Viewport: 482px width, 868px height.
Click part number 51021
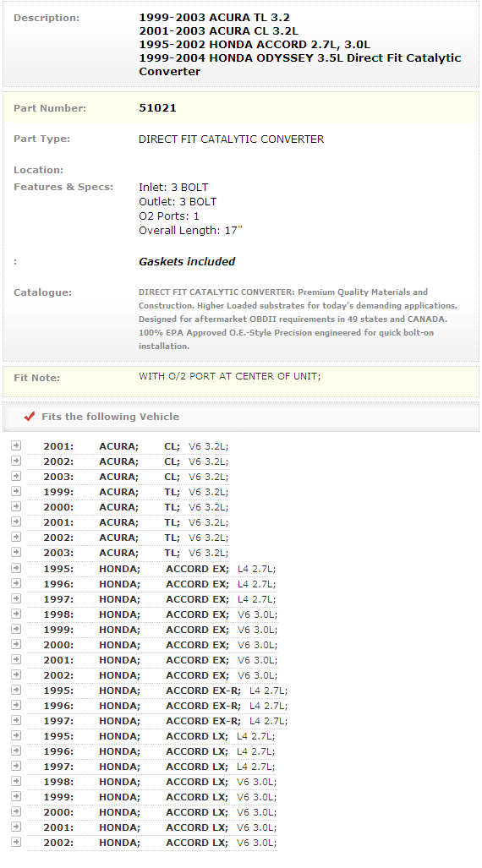[x=157, y=108]
